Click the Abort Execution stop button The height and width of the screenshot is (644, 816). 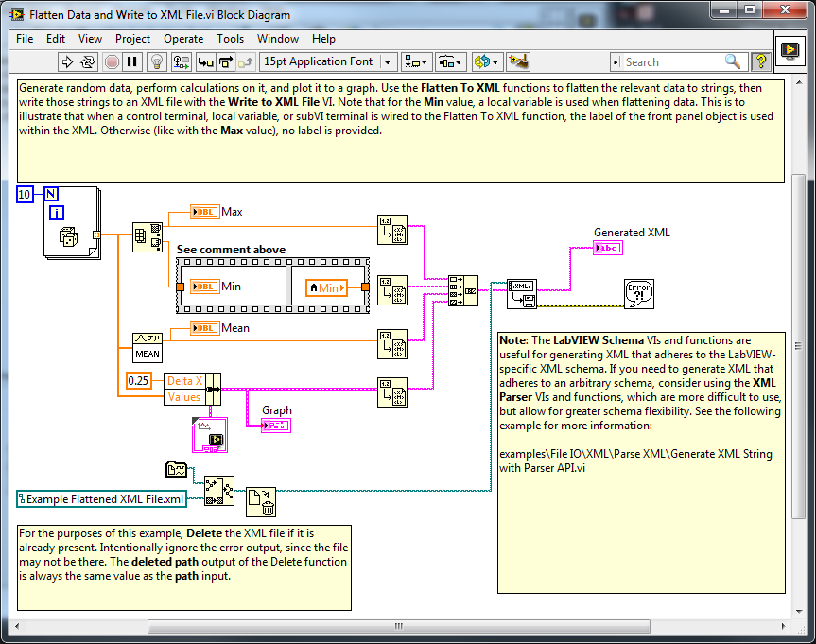coord(112,62)
